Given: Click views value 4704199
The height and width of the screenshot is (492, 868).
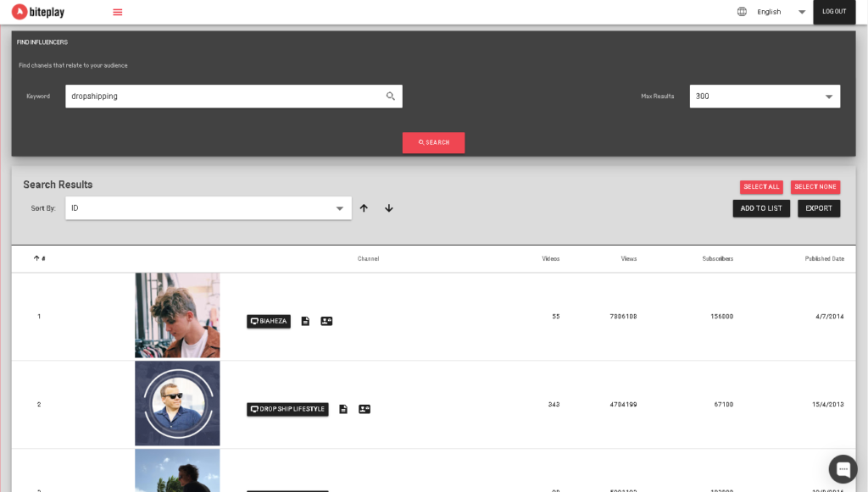Looking at the screenshot, I should click(x=623, y=405).
